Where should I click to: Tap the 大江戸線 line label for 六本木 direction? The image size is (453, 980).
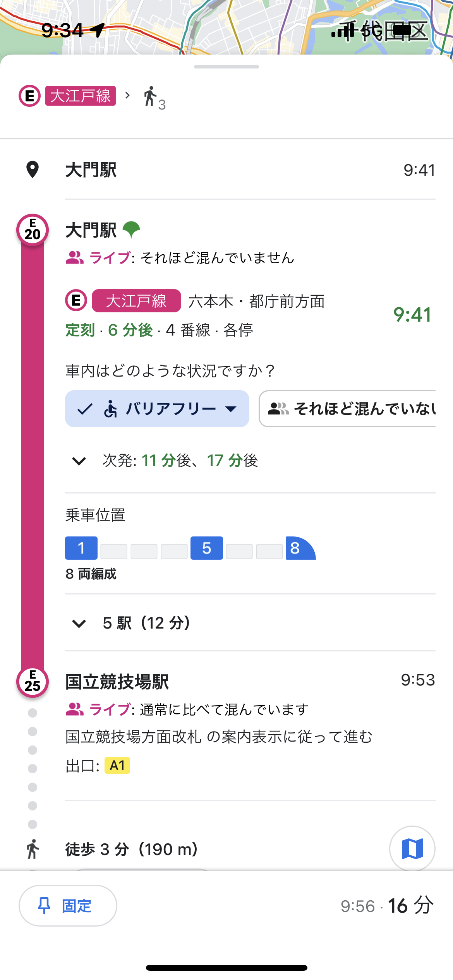point(136,301)
